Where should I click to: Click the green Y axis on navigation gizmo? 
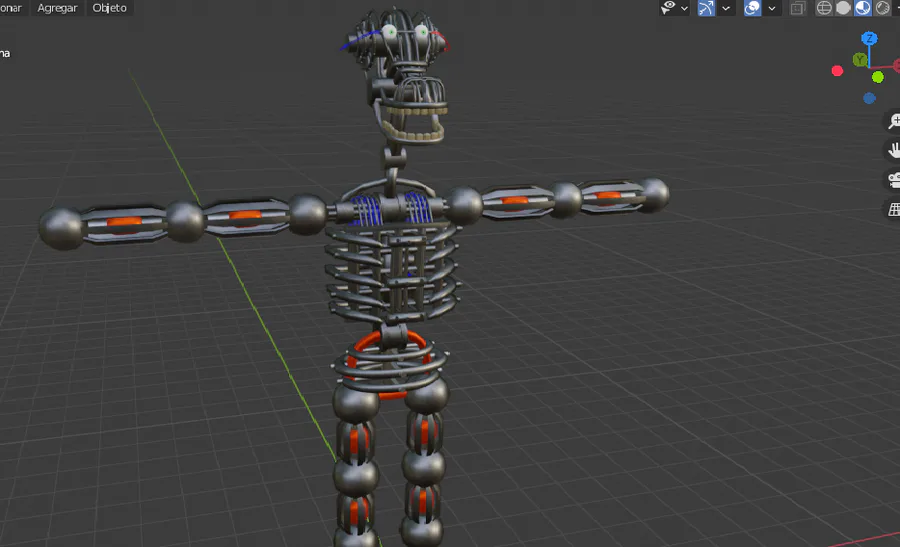859,59
